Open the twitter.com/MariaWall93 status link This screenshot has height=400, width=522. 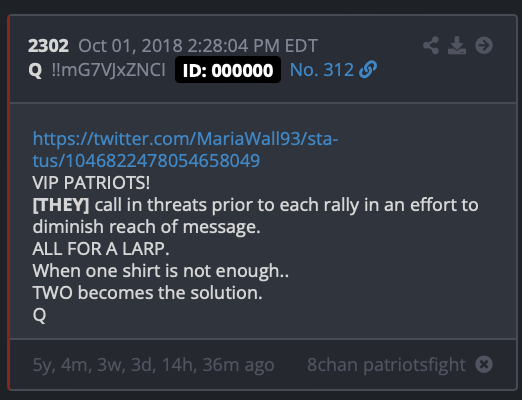tap(185, 149)
